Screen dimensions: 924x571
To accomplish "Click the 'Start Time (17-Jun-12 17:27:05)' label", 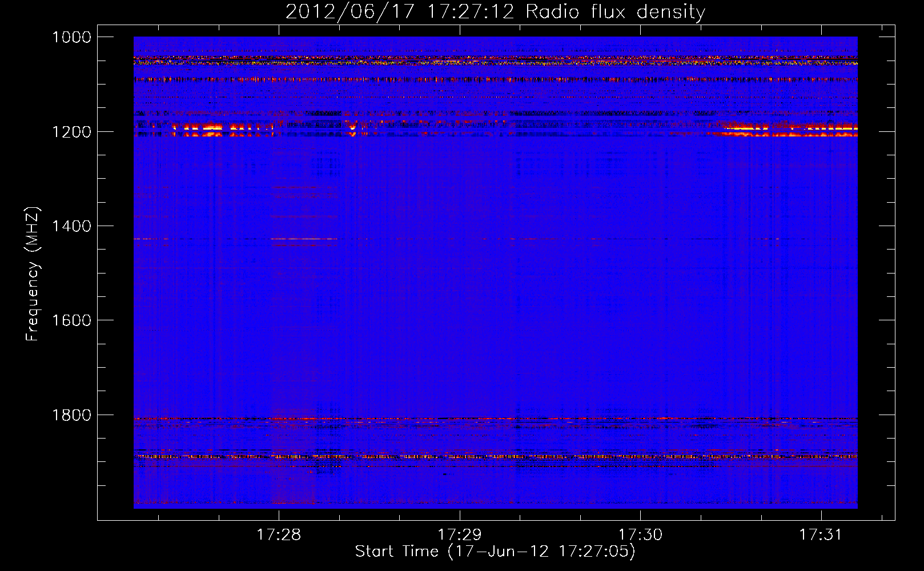I will (495, 552).
